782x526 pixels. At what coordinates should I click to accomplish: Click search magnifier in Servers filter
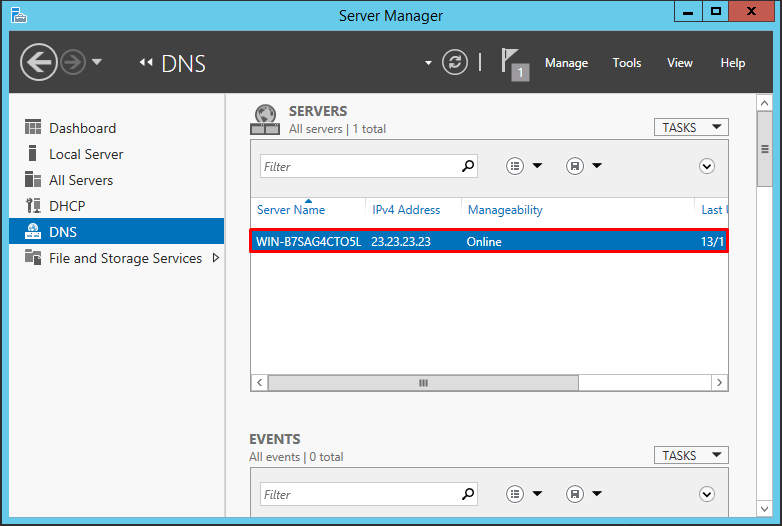[468, 166]
